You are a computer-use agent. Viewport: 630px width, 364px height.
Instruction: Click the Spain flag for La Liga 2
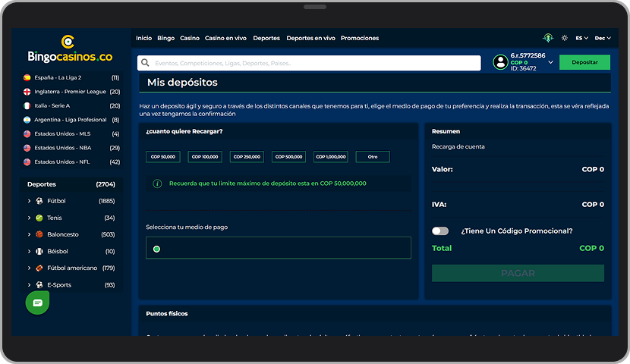click(27, 77)
